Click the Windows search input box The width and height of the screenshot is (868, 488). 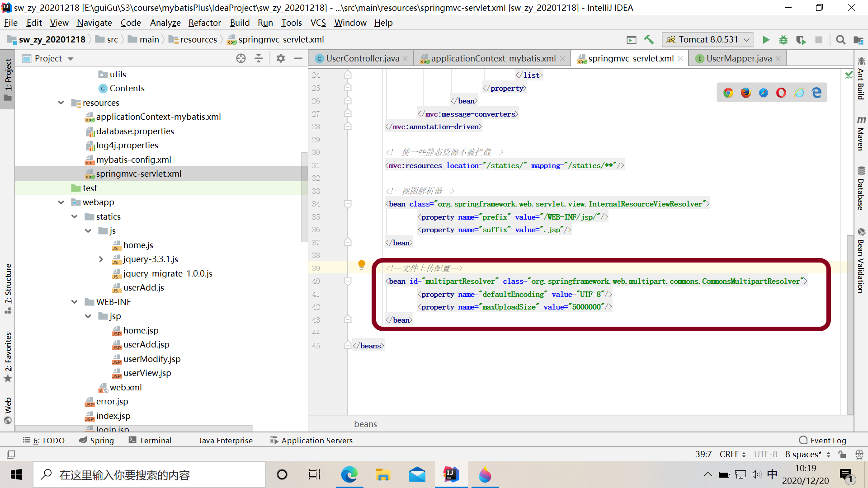[x=149, y=474]
